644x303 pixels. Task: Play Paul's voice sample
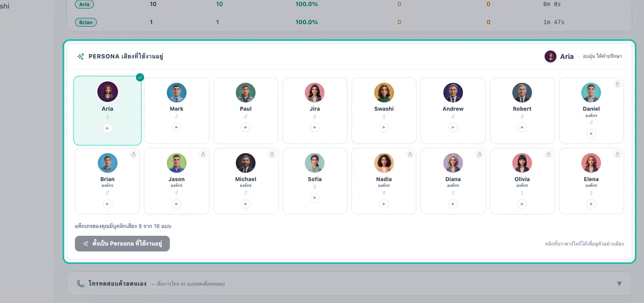point(246,127)
